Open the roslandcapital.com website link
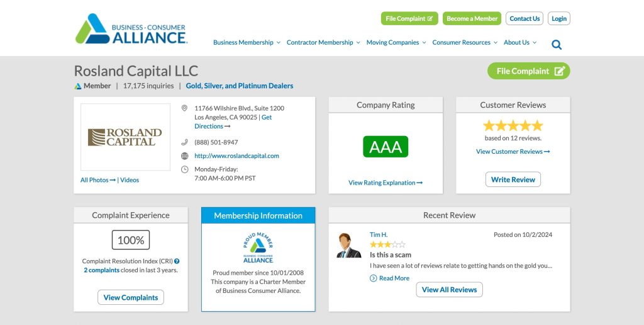 tap(236, 156)
